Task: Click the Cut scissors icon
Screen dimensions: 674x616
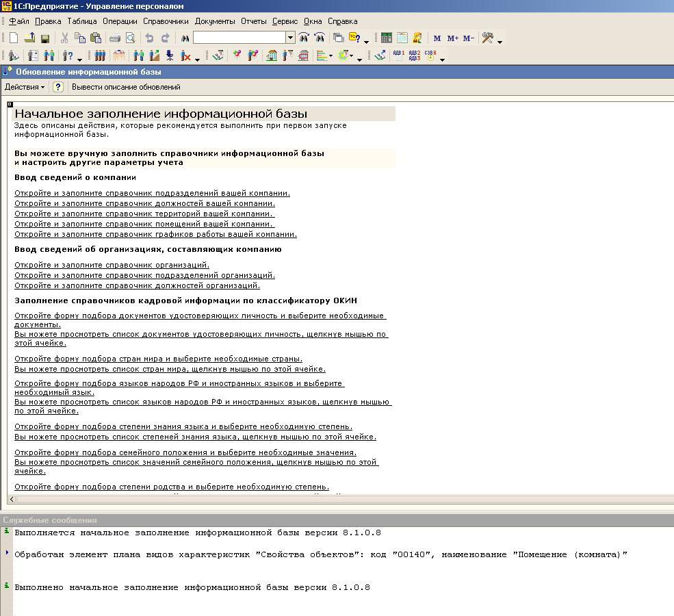Action: 64,38
